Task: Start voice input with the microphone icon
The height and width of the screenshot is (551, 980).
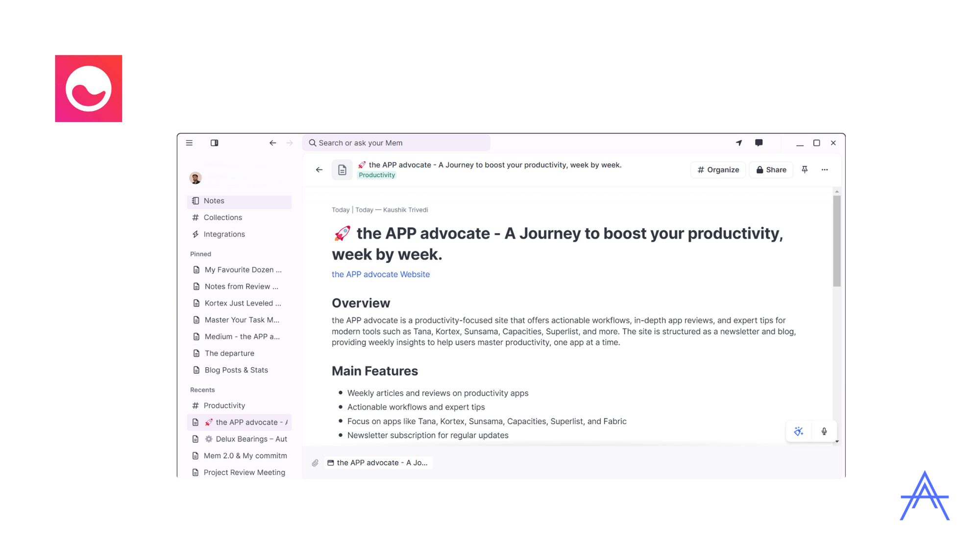Action: 824,431
